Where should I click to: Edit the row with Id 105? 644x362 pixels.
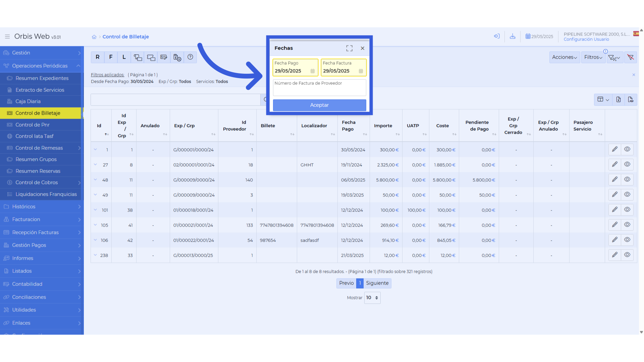pos(614,225)
